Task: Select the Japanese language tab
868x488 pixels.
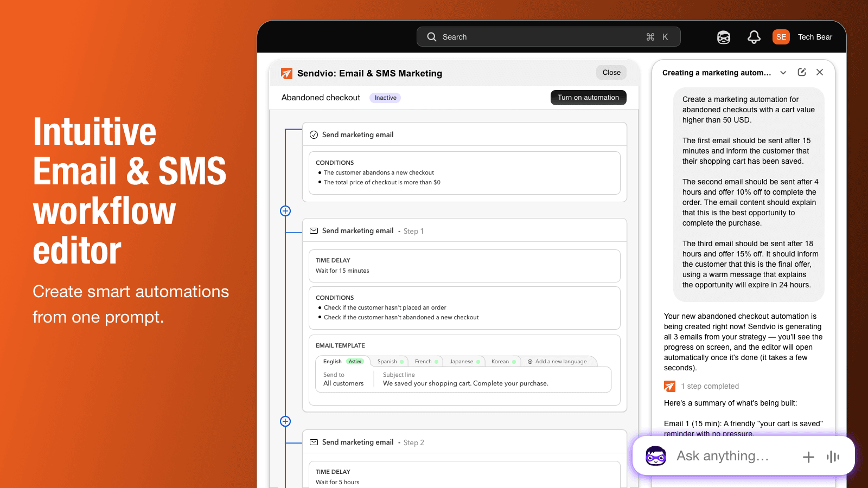Action: [465, 362]
